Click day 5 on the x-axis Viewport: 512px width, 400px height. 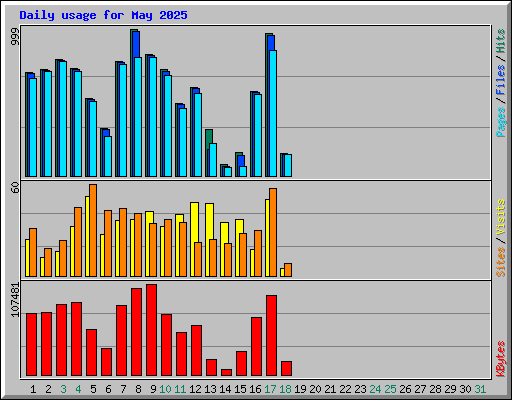pos(93,389)
